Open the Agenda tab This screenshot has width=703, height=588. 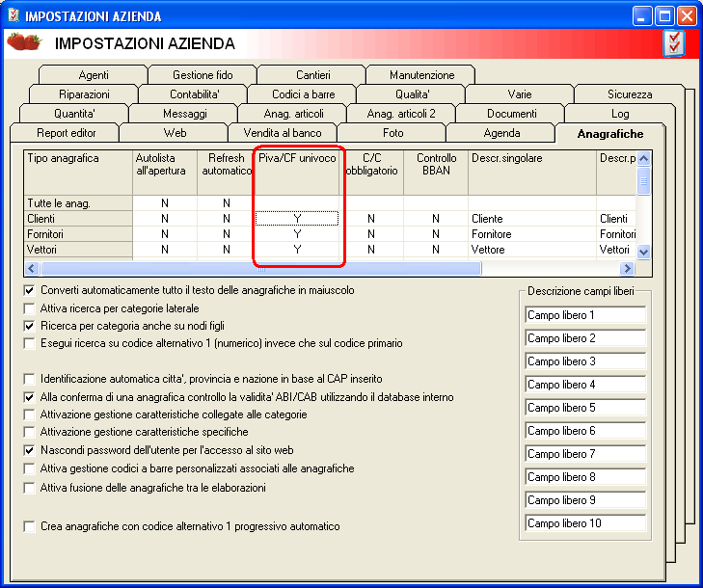501,133
